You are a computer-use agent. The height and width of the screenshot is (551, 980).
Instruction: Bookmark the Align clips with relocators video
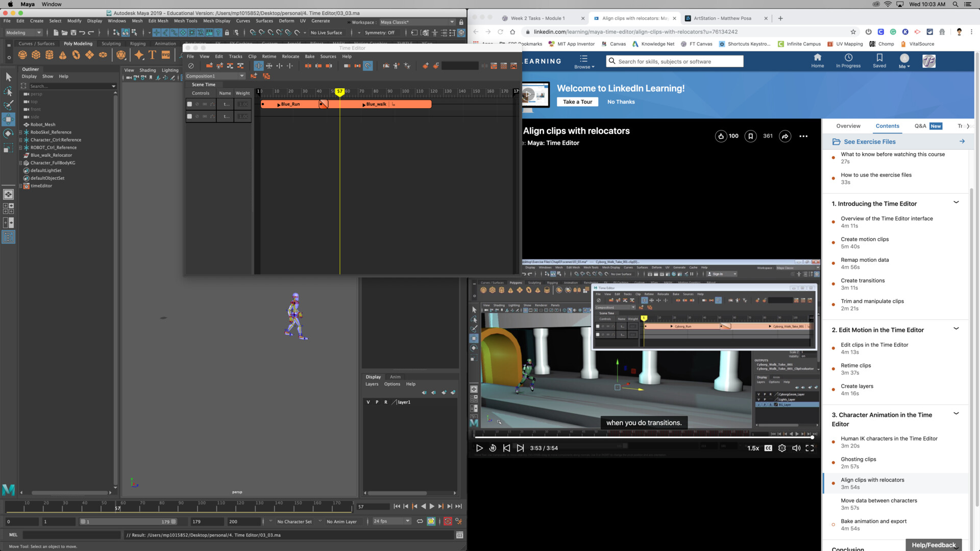750,136
